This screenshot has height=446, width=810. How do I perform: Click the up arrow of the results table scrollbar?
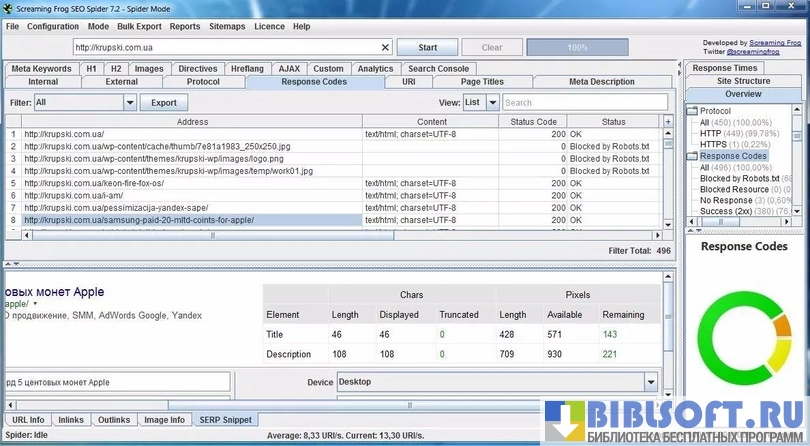coord(668,134)
